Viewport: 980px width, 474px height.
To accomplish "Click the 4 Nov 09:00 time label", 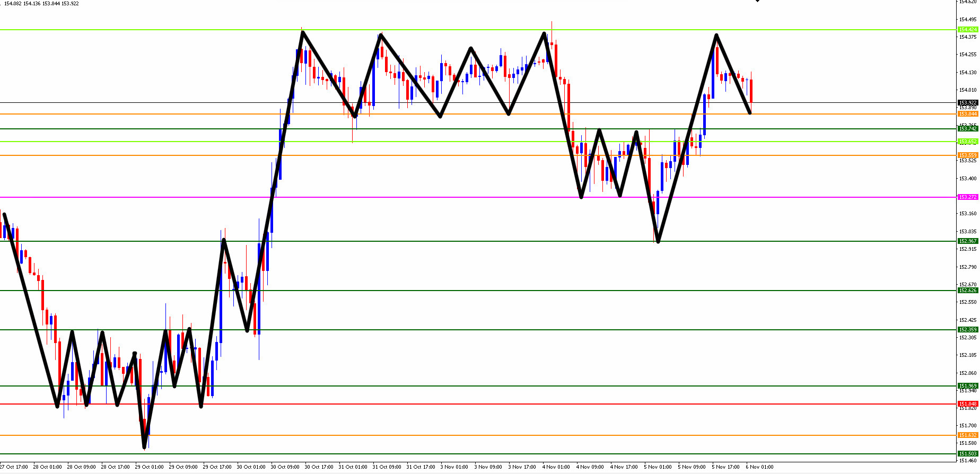I will coord(590,467).
